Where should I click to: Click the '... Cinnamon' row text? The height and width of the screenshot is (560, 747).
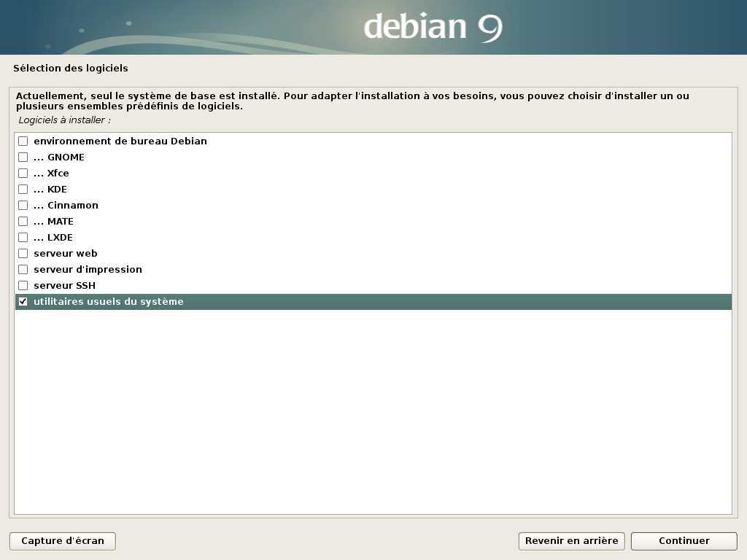pos(66,205)
